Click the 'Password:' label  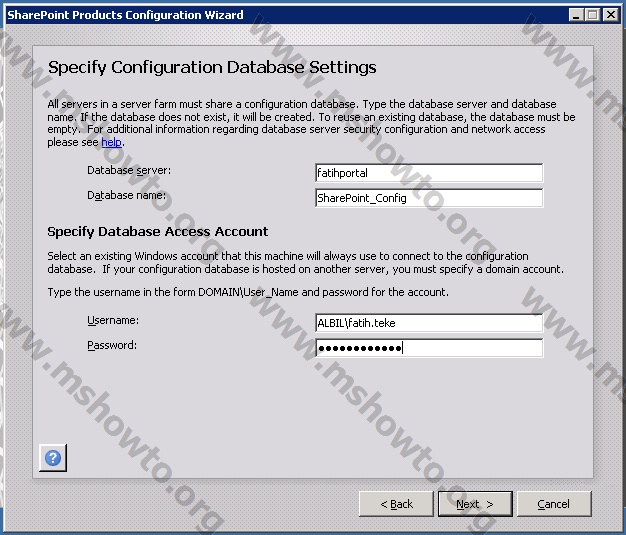112,345
